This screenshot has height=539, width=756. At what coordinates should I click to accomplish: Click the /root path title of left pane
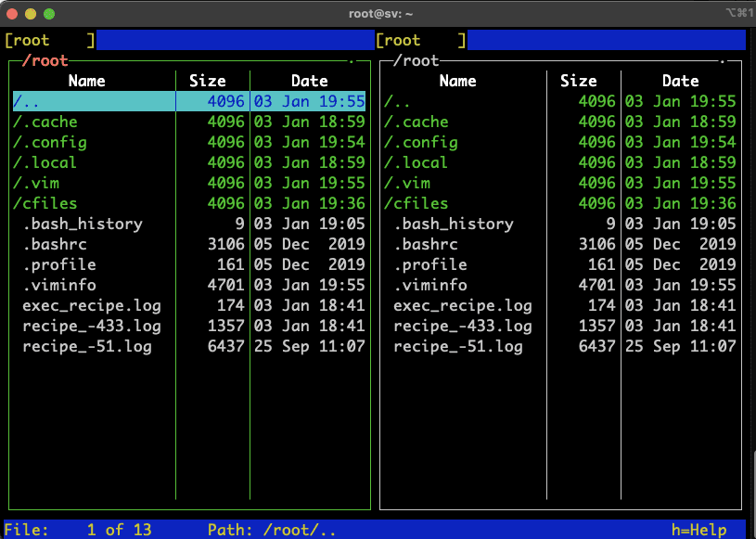[x=45, y=60]
